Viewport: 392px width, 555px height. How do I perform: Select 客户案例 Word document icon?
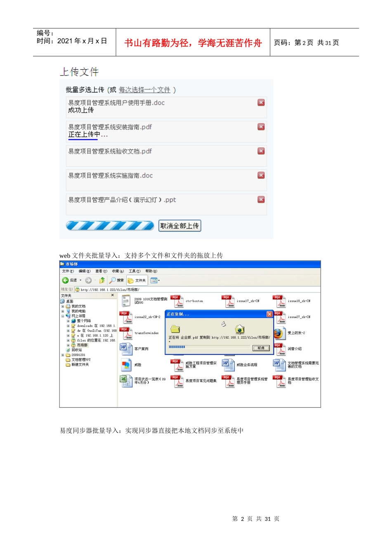[125, 349]
